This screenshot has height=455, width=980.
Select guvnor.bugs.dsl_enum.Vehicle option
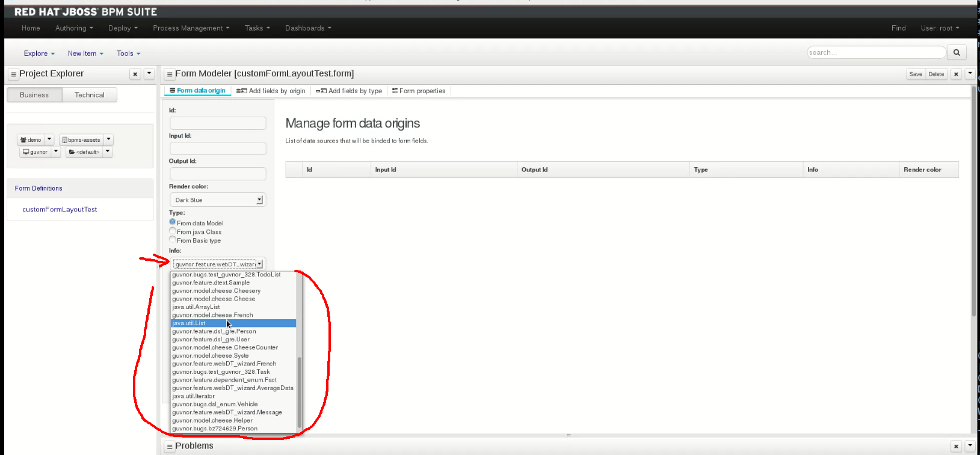click(x=233, y=405)
